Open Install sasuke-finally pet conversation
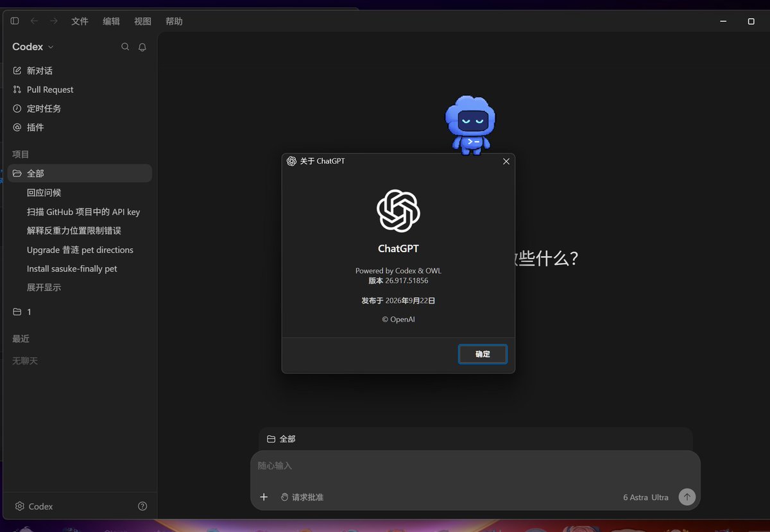The width and height of the screenshot is (770, 532). (x=80, y=269)
